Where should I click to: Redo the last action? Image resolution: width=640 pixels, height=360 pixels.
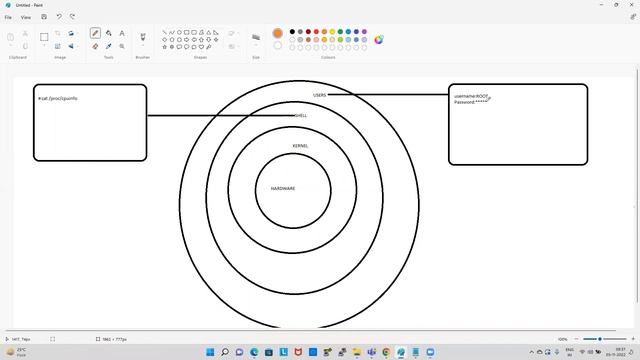coord(72,17)
